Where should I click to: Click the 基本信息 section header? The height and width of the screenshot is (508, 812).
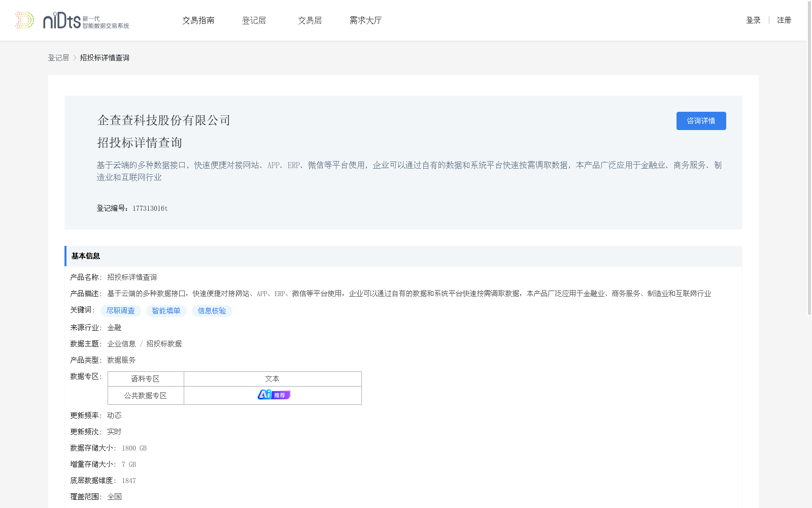click(x=403, y=256)
